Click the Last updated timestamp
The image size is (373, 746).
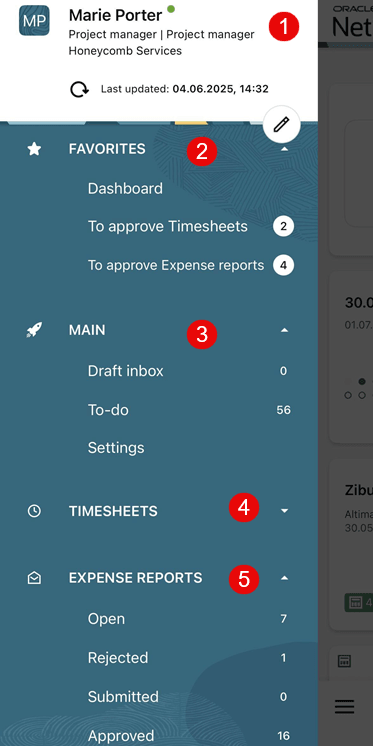pos(185,89)
